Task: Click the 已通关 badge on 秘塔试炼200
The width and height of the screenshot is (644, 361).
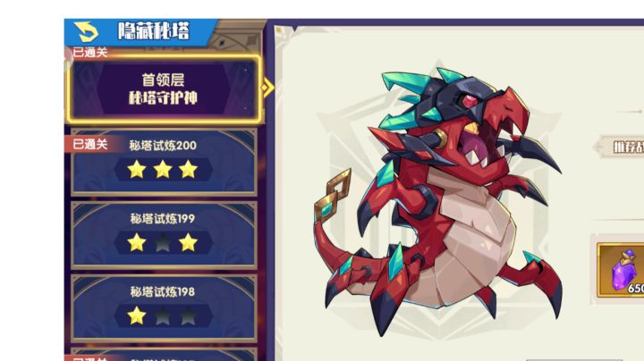Action: click(x=90, y=145)
